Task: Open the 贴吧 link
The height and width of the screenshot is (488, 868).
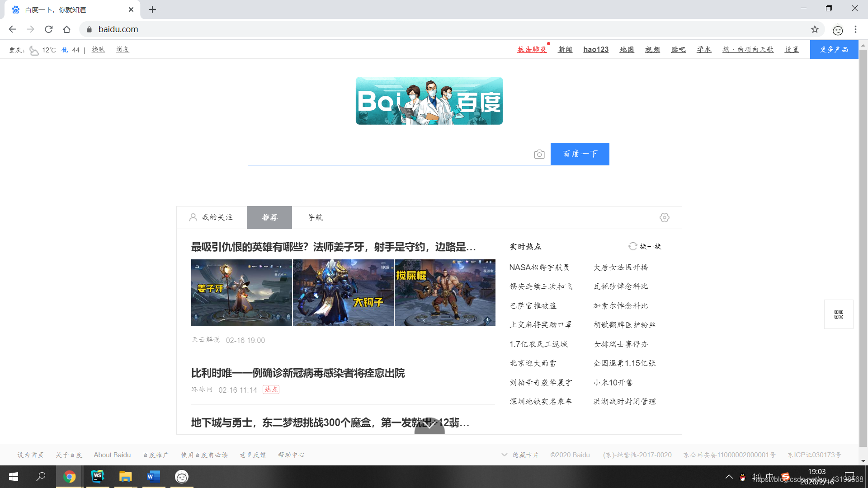Action: click(x=678, y=50)
